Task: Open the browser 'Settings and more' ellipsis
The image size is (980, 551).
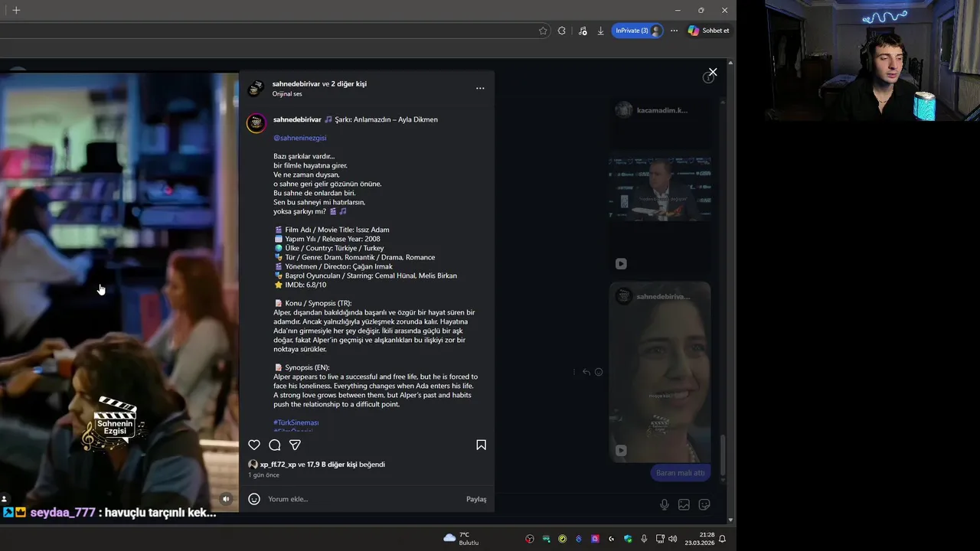Action: coord(674,31)
